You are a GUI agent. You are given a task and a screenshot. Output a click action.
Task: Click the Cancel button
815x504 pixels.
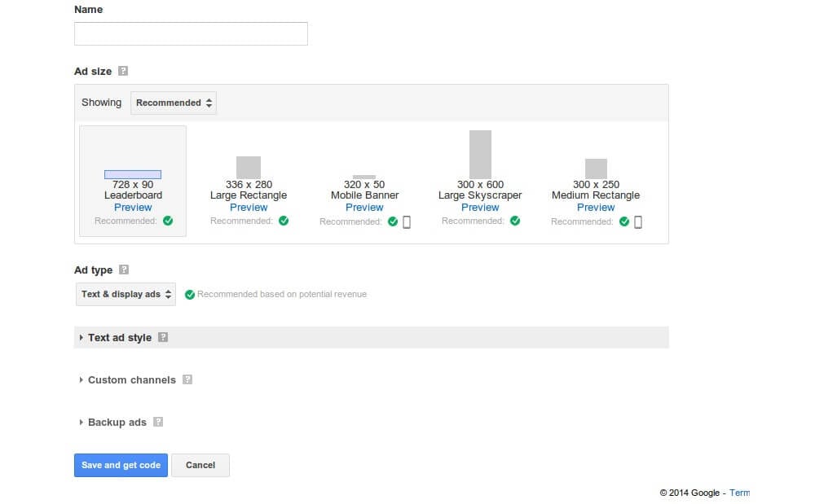(200, 465)
